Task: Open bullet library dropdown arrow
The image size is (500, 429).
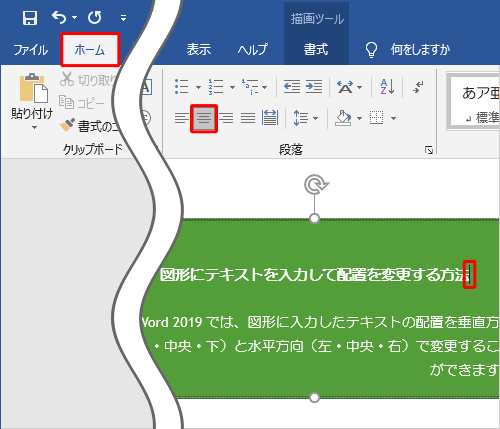Action: point(198,87)
